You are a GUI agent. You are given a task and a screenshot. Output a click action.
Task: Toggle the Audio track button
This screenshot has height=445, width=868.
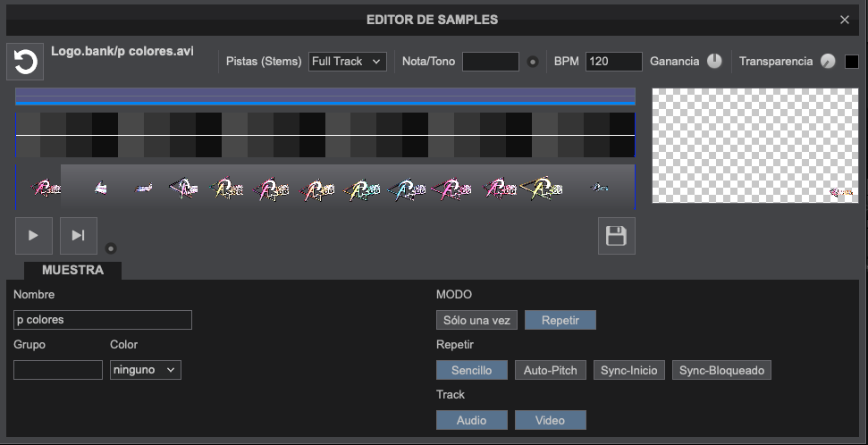(472, 420)
